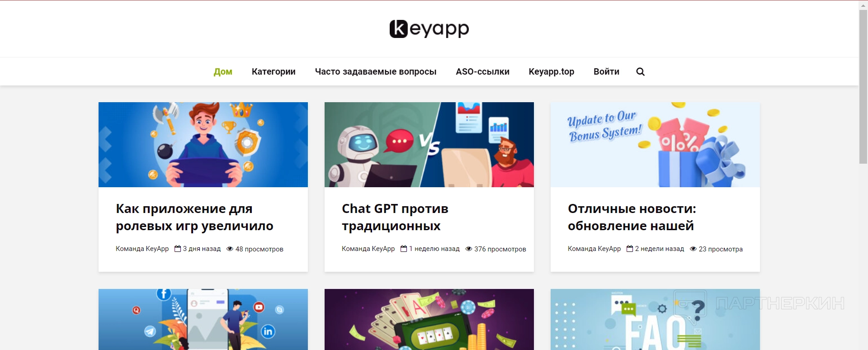868x350 pixels.
Task: Open 'ASO-ссылки' in the navigation
Action: pos(482,71)
